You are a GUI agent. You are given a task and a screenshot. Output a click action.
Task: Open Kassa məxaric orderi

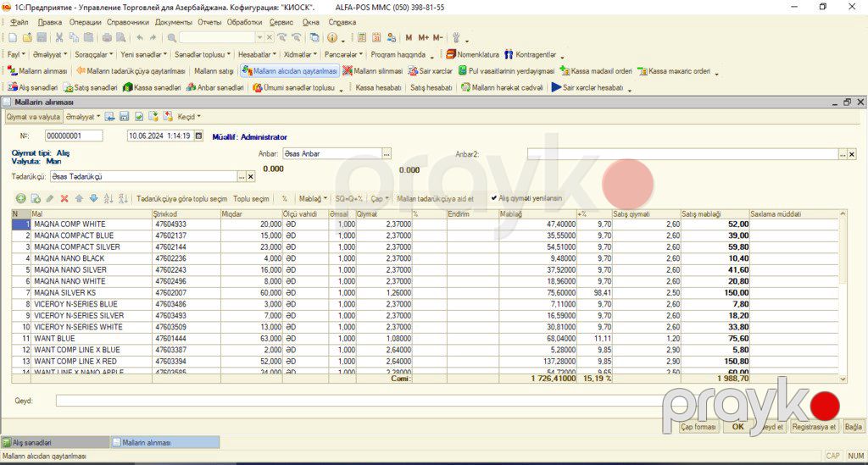[x=674, y=71]
